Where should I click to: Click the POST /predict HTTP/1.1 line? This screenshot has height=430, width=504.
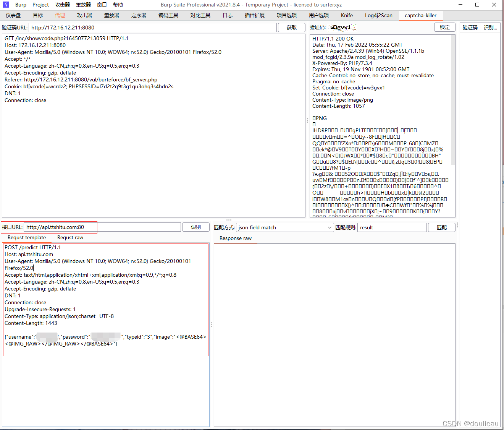pyautogui.click(x=33, y=247)
